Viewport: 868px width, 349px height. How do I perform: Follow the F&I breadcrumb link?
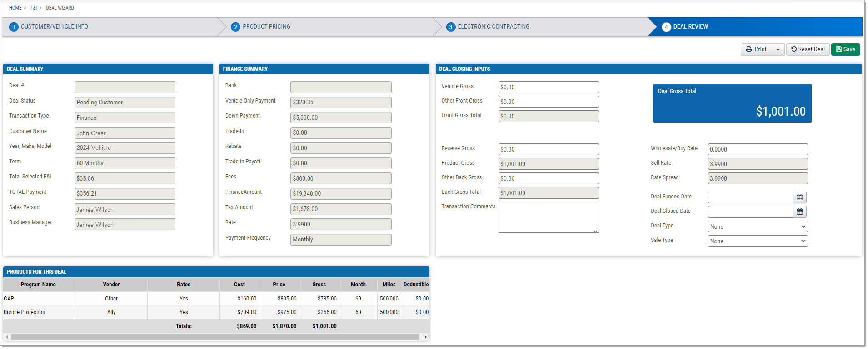tap(34, 8)
